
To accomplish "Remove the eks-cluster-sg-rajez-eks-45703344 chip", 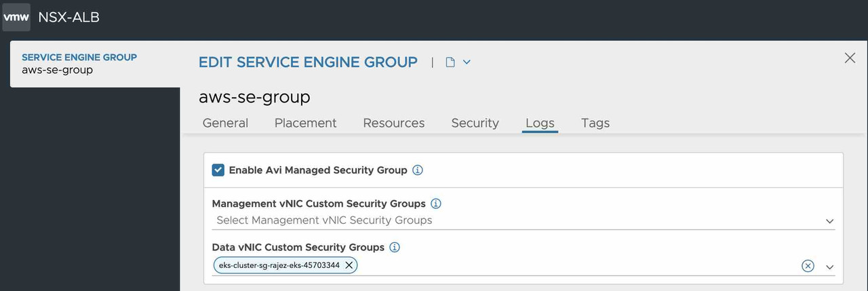I will pyautogui.click(x=349, y=265).
